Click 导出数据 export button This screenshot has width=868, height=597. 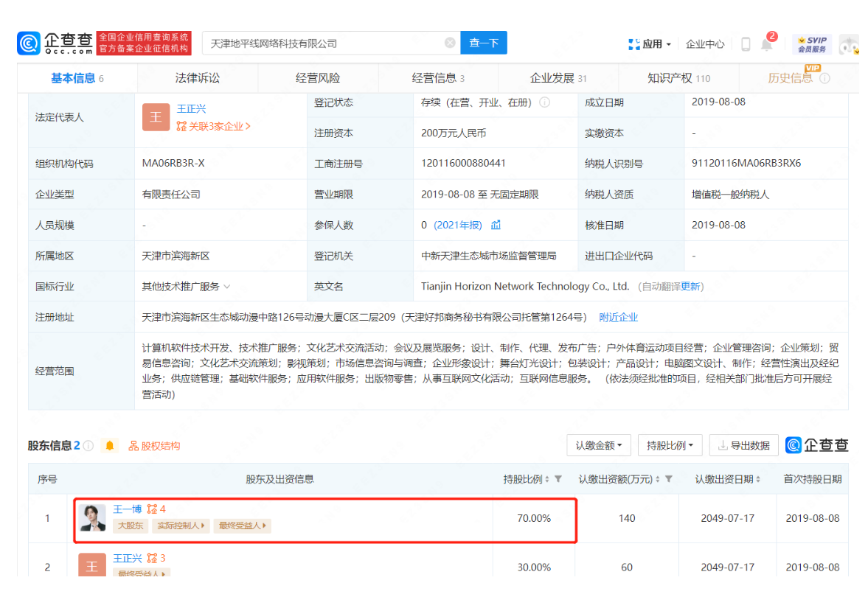pyautogui.click(x=743, y=445)
